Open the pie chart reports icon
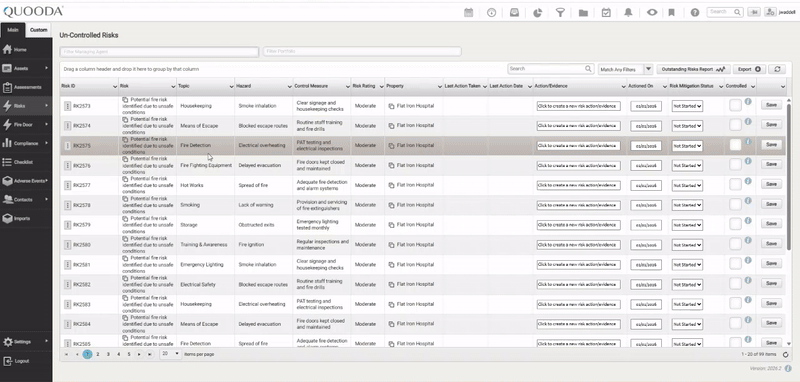This screenshot has height=382, width=800. 537,13
